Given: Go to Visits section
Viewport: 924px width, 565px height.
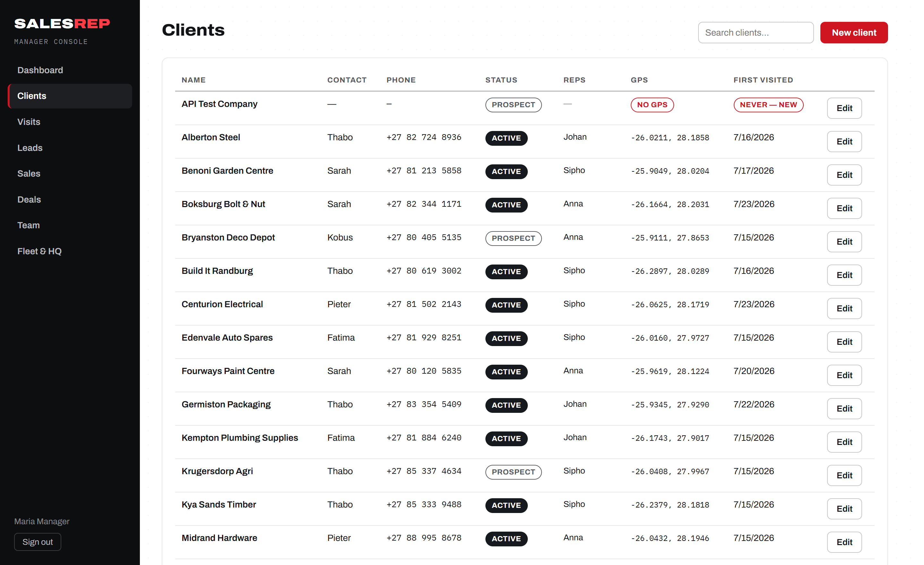Looking at the screenshot, I should click(x=70, y=122).
